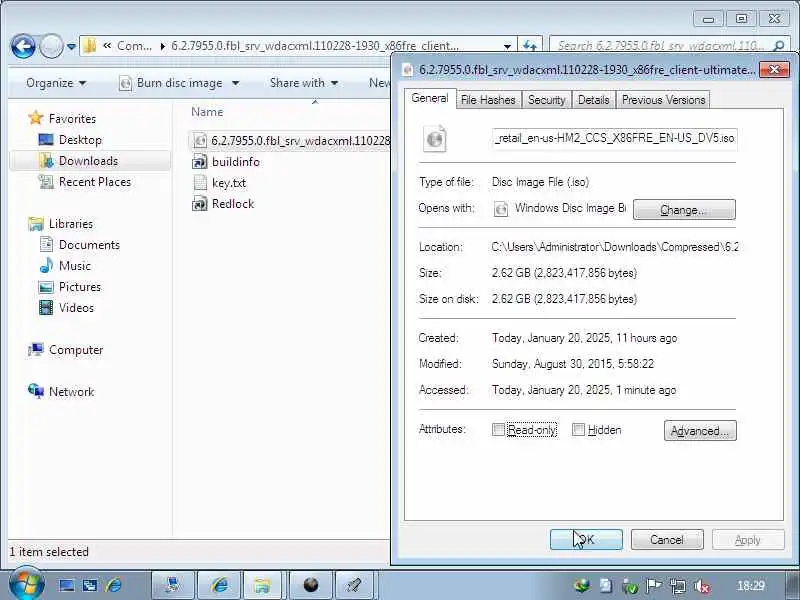Viewport: 800px width, 600px height.
Task: Open the Windows Start orb
Action: click(x=26, y=584)
